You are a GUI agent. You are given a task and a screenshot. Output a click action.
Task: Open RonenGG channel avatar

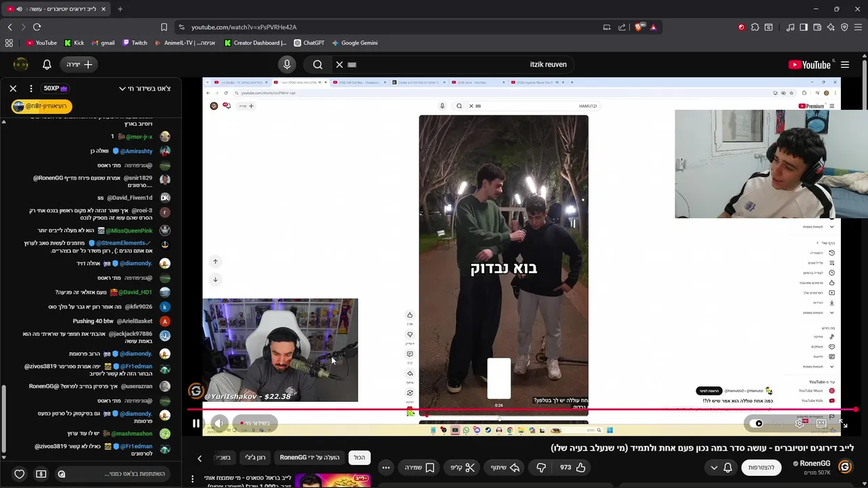coord(845,466)
